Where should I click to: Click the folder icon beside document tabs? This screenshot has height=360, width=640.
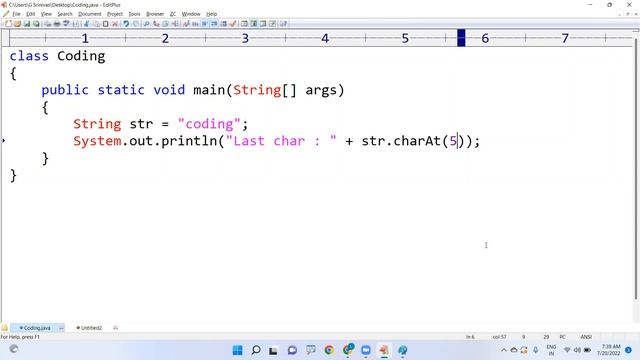coord(4,328)
